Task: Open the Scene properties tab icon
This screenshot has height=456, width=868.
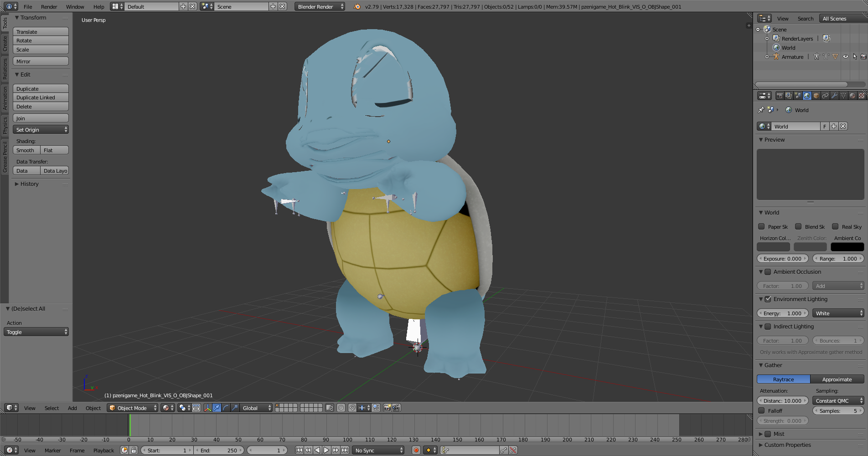Action: point(798,96)
